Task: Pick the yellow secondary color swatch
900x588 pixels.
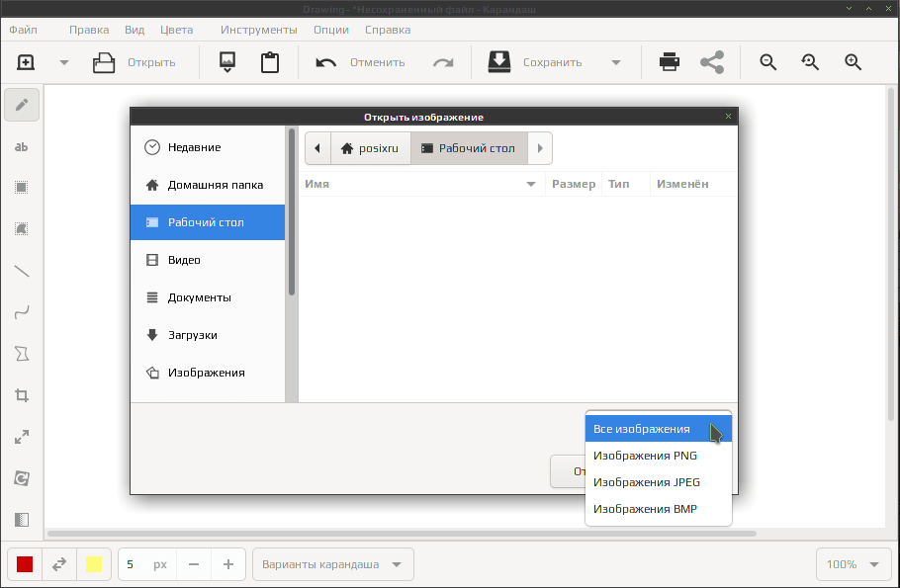Action: click(94, 564)
